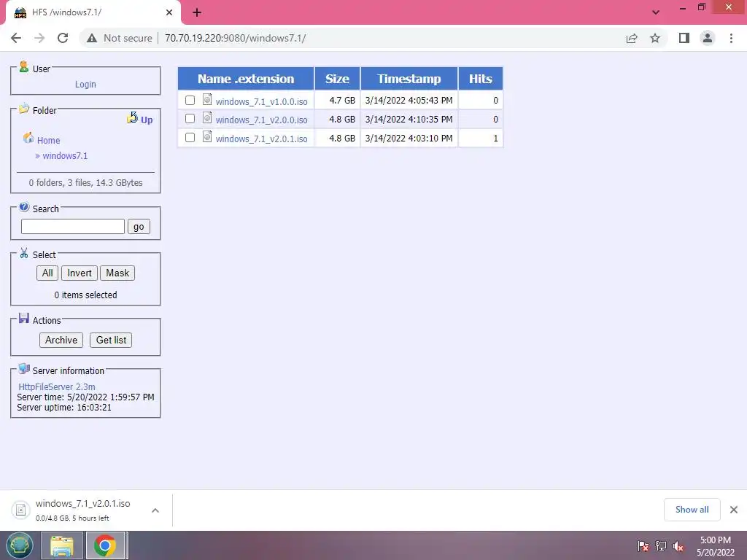The width and height of the screenshot is (747, 560).
Task: Sort the listing by Timestamp
Action: pyautogui.click(x=409, y=79)
